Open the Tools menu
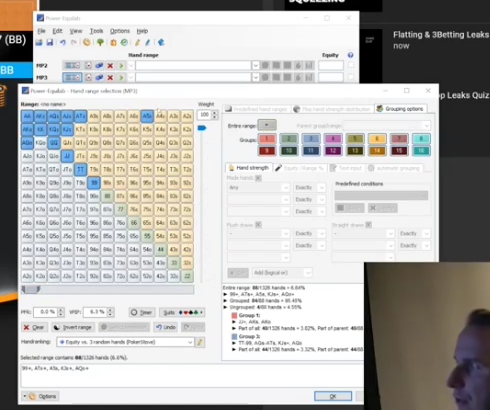This screenshot has width=490, height=410. click(96, 31)
